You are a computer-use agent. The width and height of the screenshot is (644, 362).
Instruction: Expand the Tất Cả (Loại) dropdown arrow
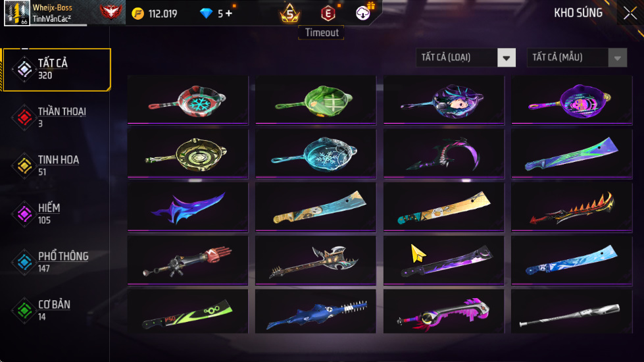(507, 57)
